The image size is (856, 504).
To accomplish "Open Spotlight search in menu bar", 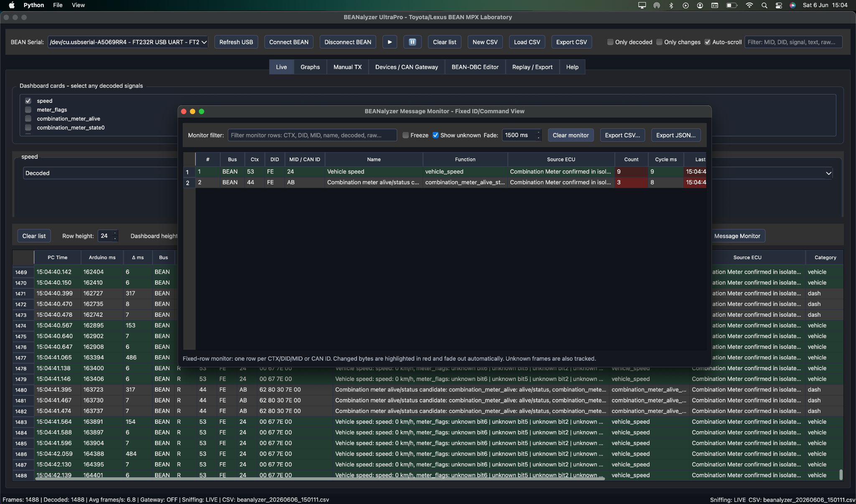I will pyautogui.click(x=764, y=5).
